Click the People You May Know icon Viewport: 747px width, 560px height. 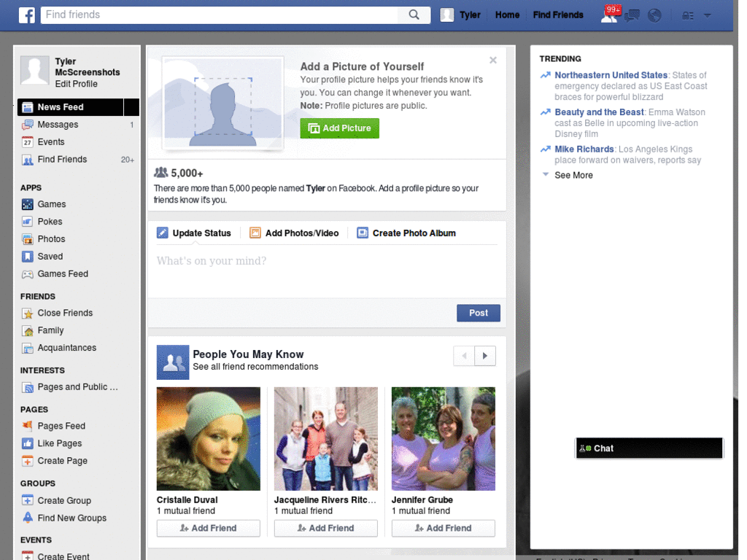(173, 362)
